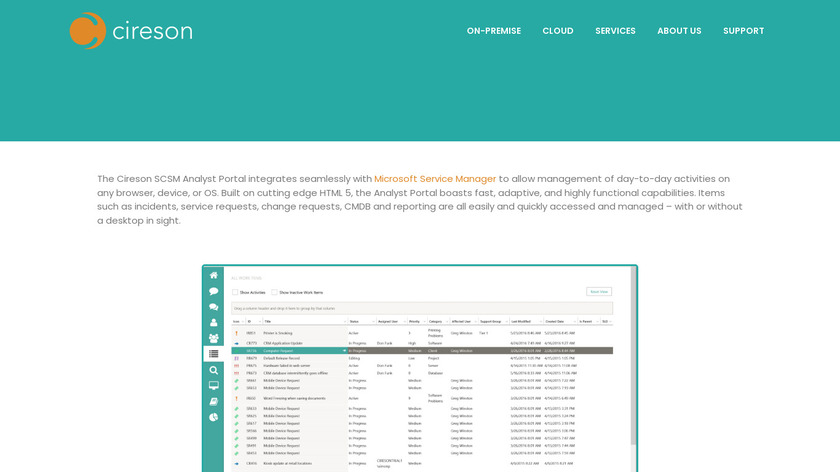This screenshot has height=472, width=840.
Task: Open the Affected User column dropdown
Action: tap(475, 322)
